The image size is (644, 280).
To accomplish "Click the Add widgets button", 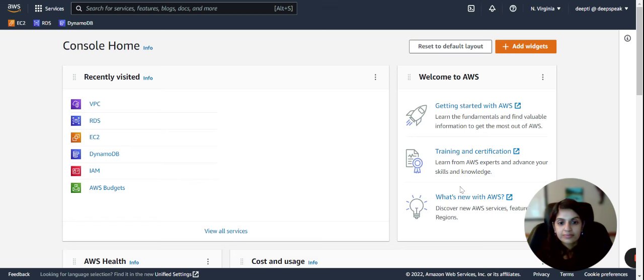I will 526,46.
